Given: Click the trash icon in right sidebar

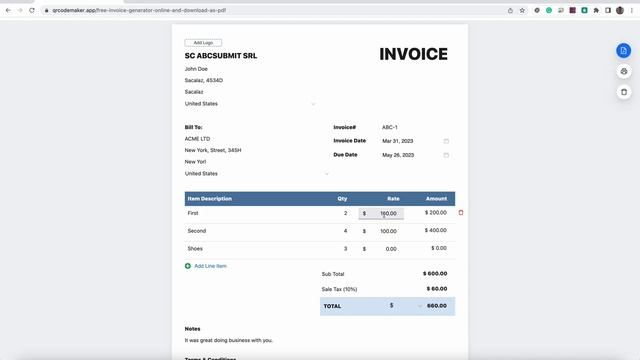Looking at the screenshot, I should click(x=624, y=92).
